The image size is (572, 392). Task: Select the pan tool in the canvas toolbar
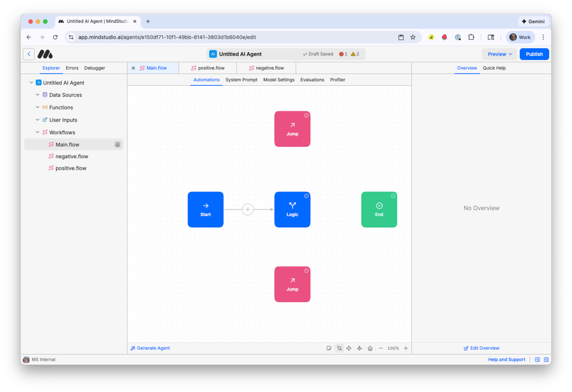tap(349, 348)
